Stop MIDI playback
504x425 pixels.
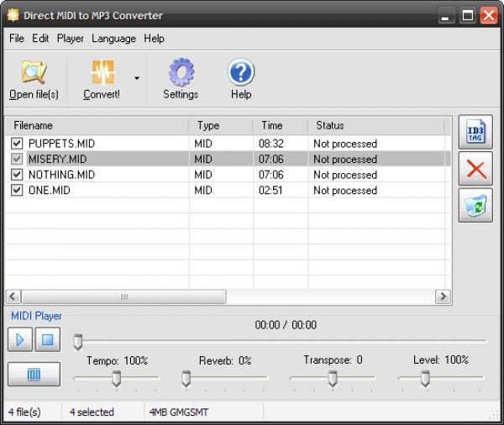coord(48,339)
